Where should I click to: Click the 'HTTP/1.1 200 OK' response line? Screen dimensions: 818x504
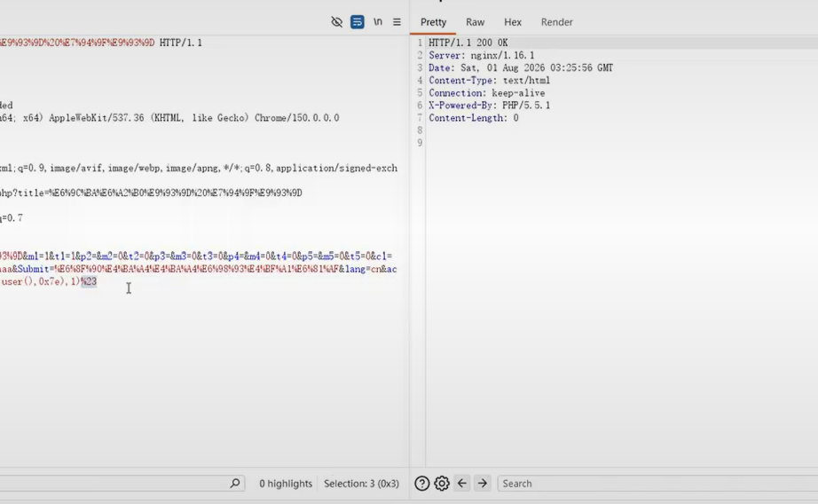coord(468,43)
